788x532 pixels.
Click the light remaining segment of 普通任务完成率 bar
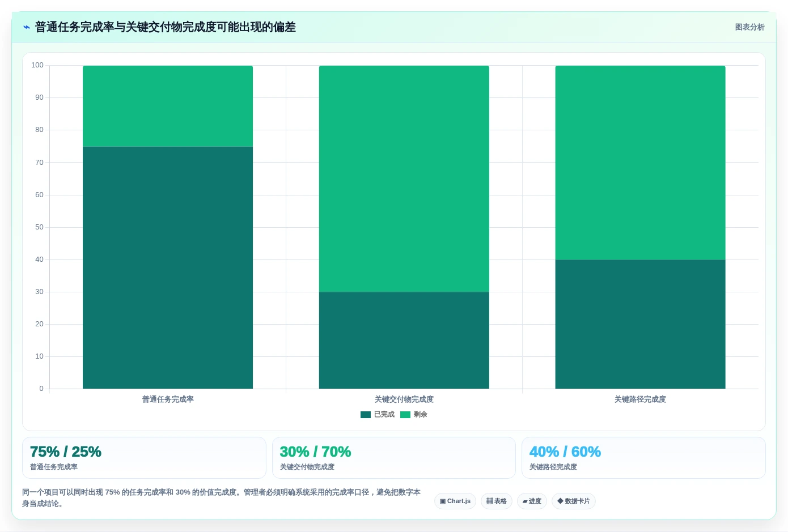point(168,106)
